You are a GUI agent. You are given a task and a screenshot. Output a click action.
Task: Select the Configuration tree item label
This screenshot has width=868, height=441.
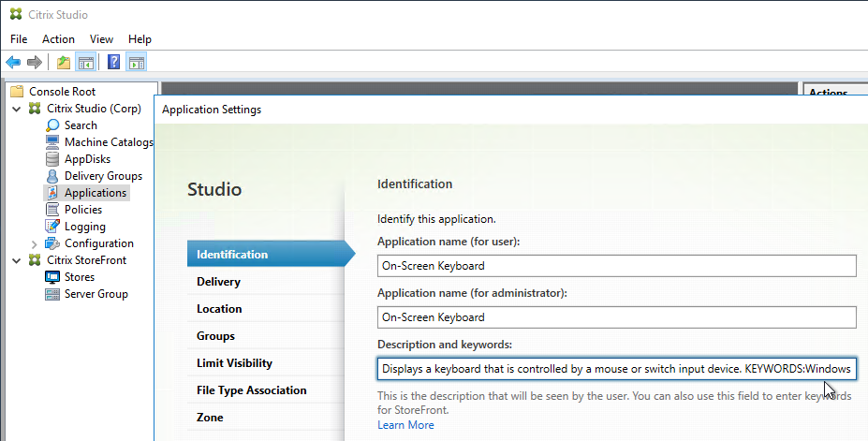(99, 243)
